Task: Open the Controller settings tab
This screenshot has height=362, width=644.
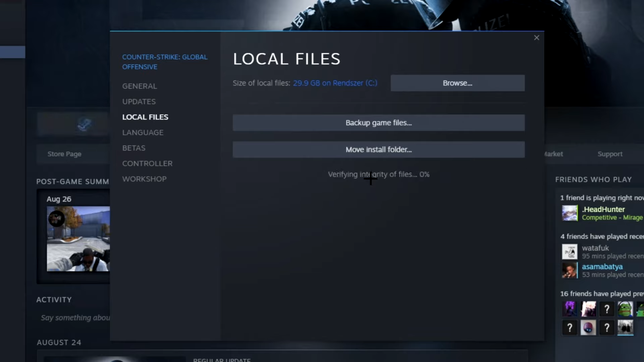Action: point(147,164)
